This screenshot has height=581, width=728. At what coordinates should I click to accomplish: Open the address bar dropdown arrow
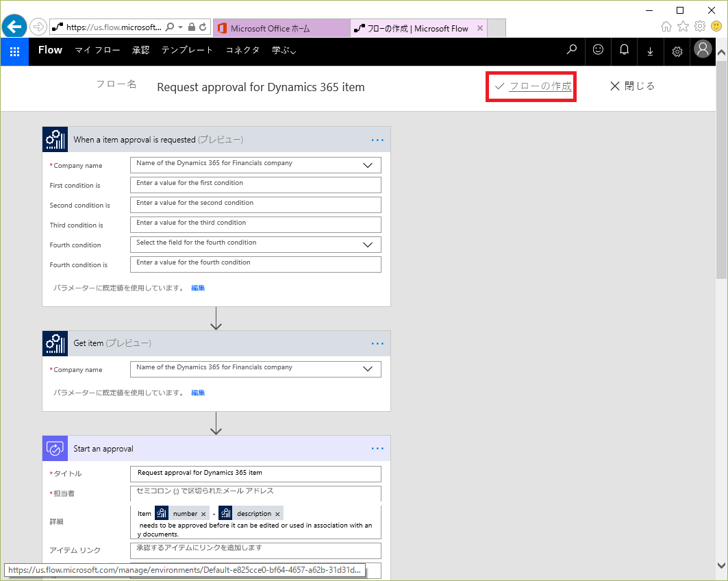181,27
